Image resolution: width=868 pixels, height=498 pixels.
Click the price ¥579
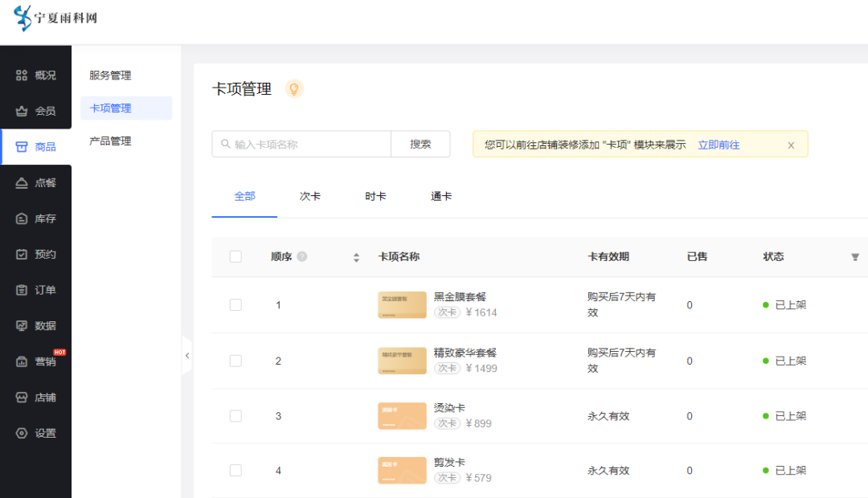(478, 478)
